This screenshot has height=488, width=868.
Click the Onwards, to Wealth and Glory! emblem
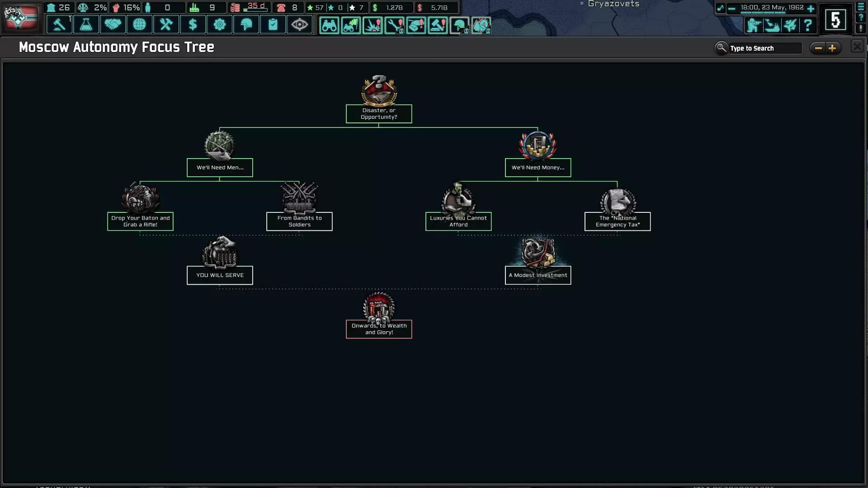pyautogui.click(x=379, y=307)
